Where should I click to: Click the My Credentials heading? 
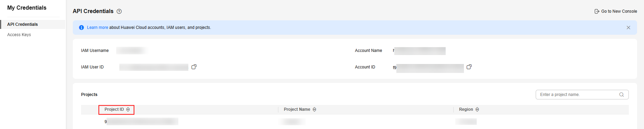point(27,8)
